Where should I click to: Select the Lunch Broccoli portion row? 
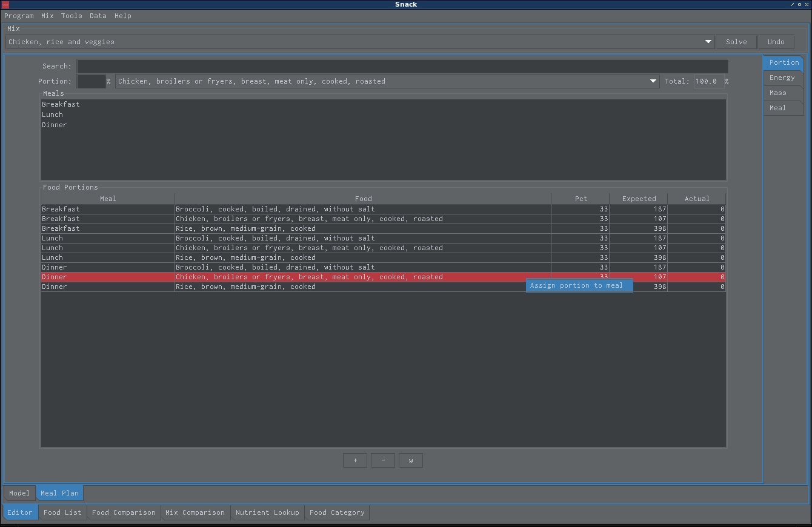[x=383, y=238]
